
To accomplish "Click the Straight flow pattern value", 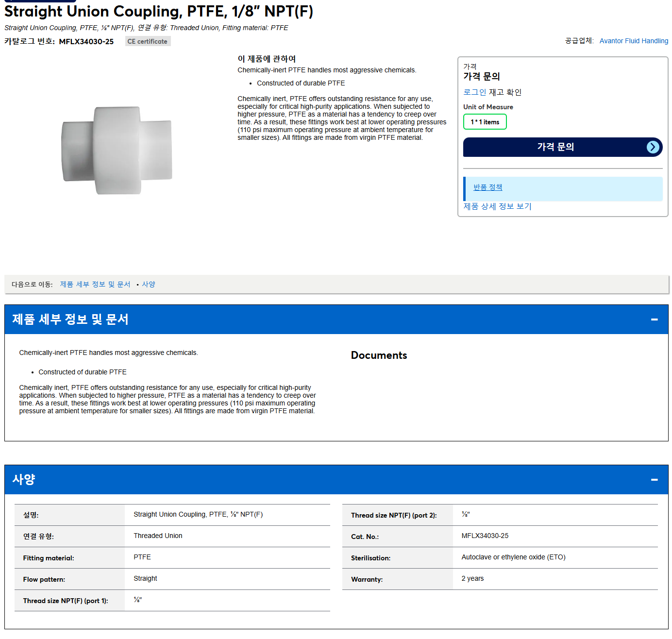I will pyautogui.click(x=145, y=578).
